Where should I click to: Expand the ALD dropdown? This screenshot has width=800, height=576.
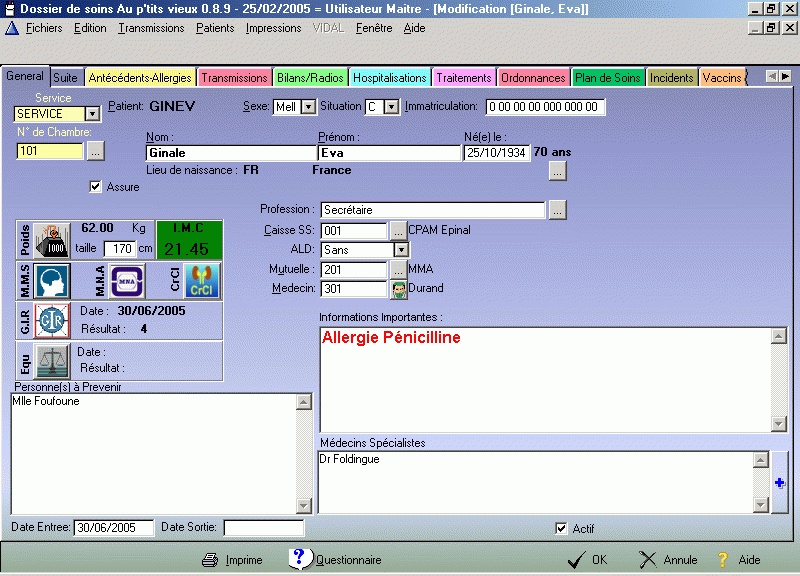click(x=402, y=250)
